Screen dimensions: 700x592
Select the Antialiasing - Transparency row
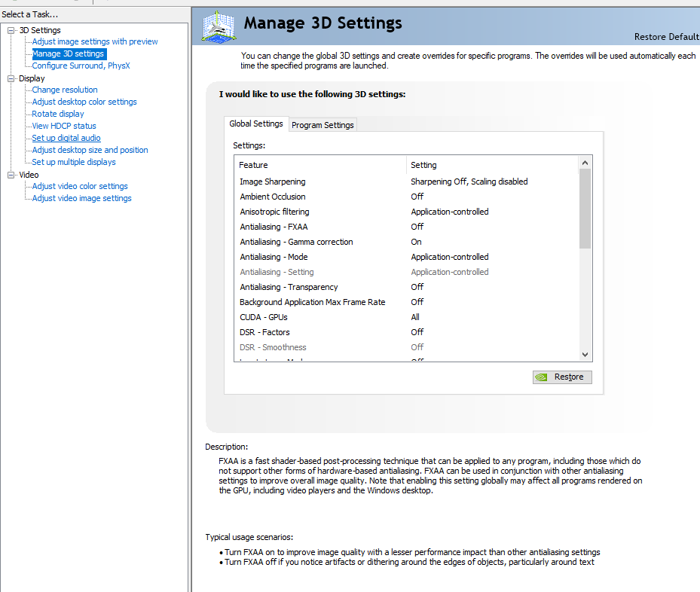[406, 287]
